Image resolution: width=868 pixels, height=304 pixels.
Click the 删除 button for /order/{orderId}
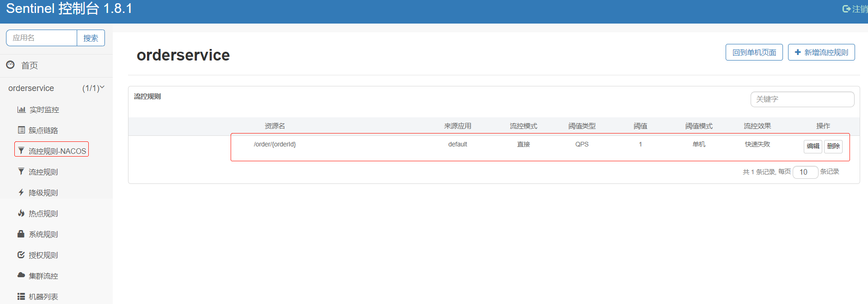(833, 146)
